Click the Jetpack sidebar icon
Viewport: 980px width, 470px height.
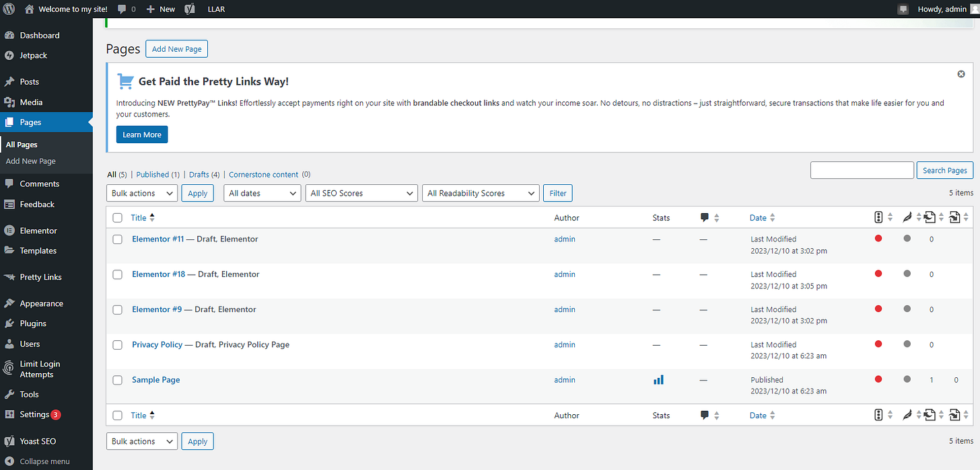tap(9, 55)
